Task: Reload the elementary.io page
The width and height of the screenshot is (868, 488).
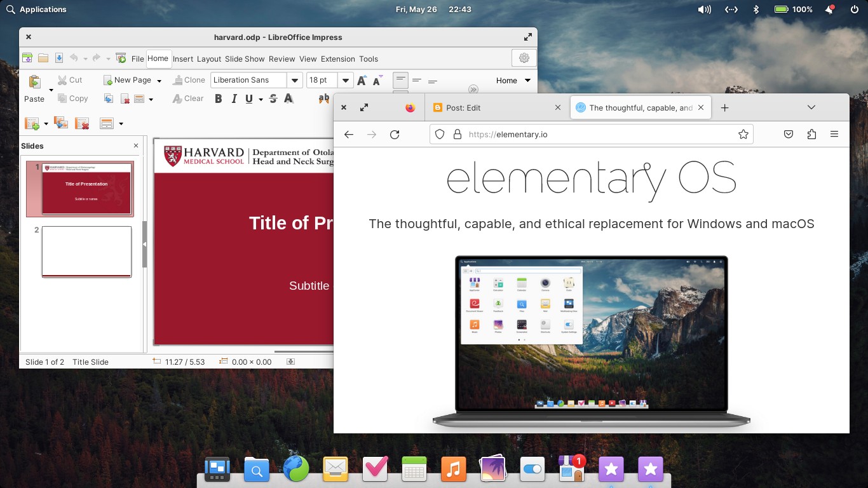Action: [395, 134]
